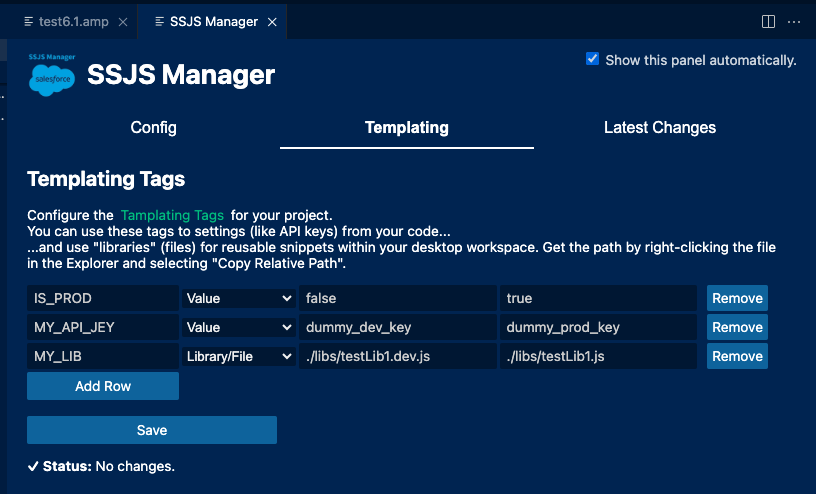Screen dimensions: 816x494
Task: Click the 'false' dev value field
Action: 398,298
